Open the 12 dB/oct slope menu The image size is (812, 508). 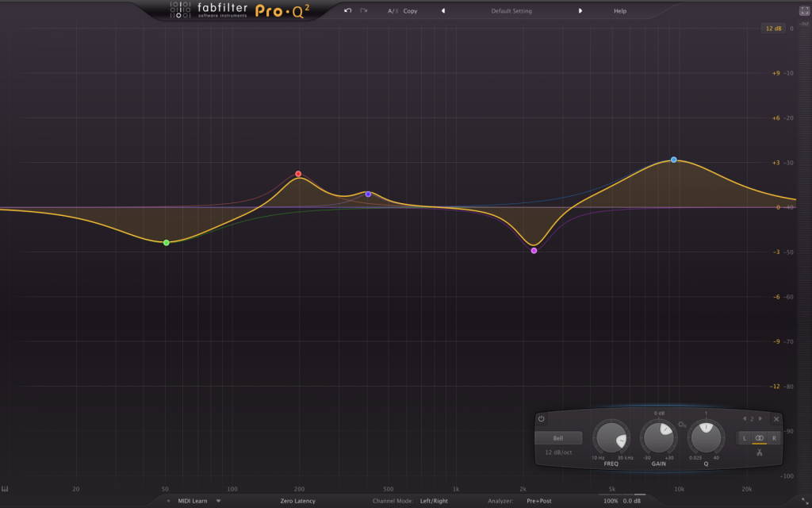[x=558, y=452]
